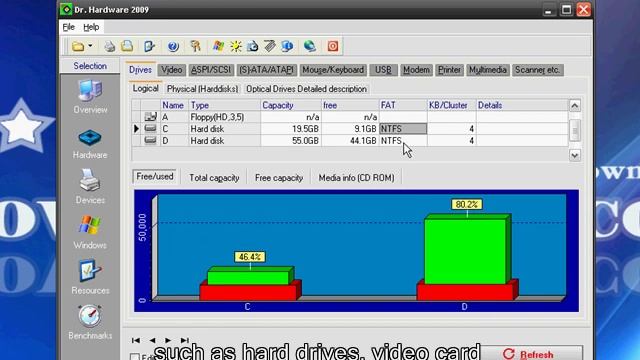The height and width of the screenshot is (360, 640).
Task: Open the File menu
Action: (x=69, y=27)
